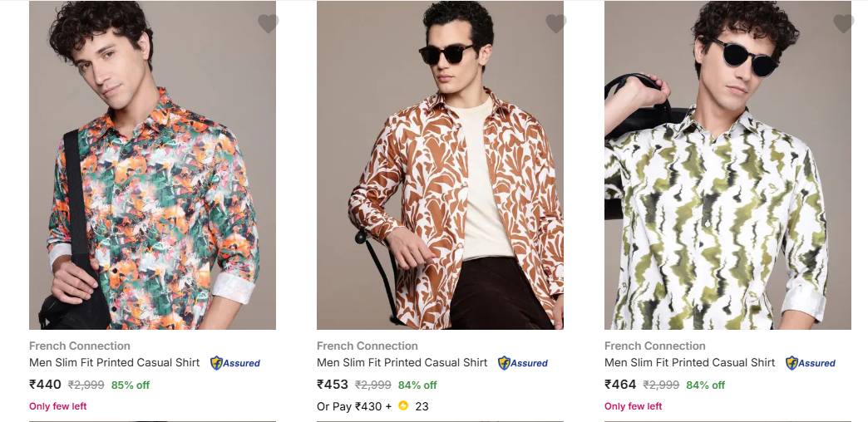Click Assured badge on the ₹440 shirt

pyautogui.click(x=235, y=363)
